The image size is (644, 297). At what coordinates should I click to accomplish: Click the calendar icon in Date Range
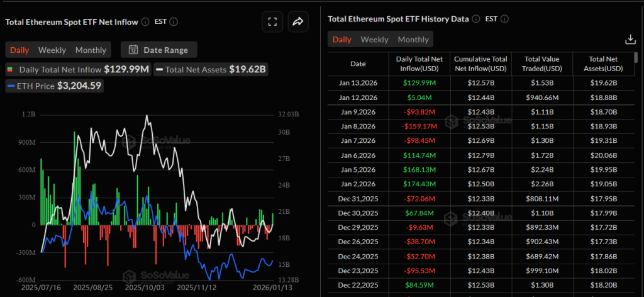pyautogui.click(x=133, y=50)
